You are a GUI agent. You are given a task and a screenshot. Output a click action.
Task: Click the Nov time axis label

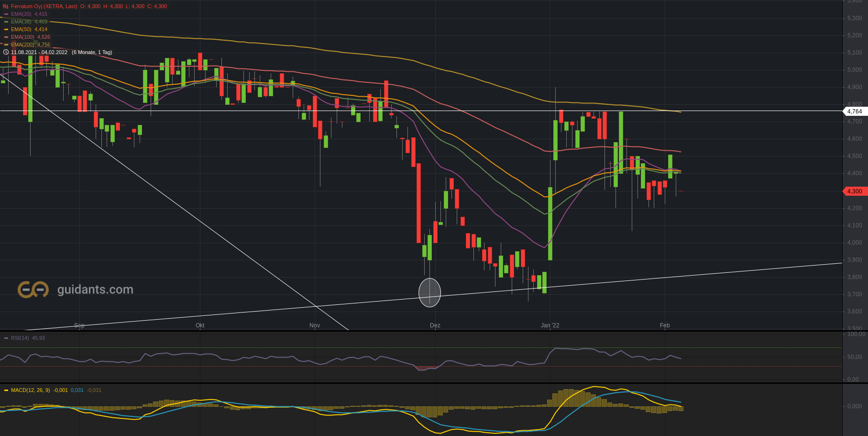click(315, 325)
